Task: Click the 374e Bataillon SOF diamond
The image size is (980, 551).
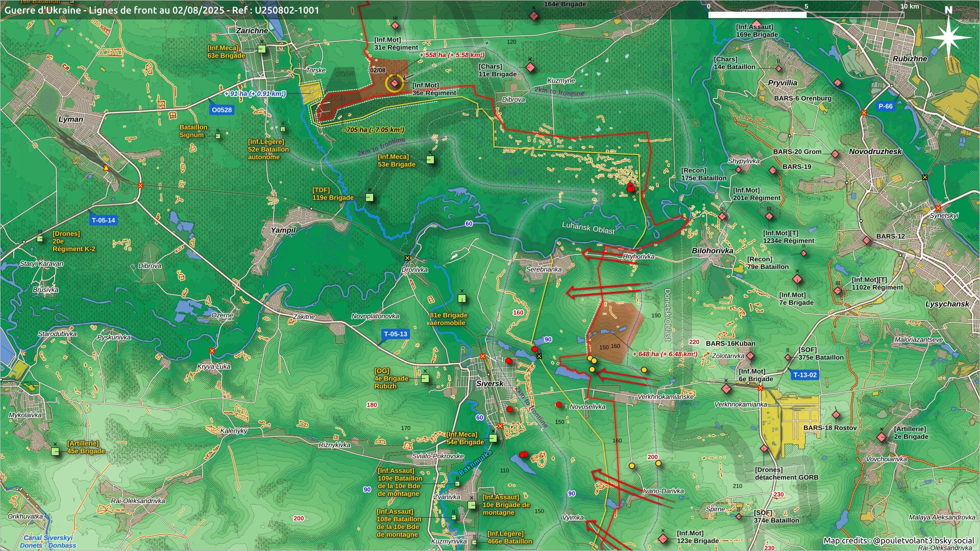Action: (x=739, y=516)
